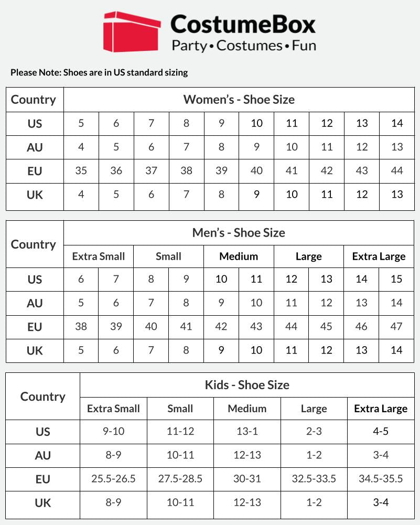Click women's US size 14 cell
This screenshot has height=525, width=420.
point(397,124)
